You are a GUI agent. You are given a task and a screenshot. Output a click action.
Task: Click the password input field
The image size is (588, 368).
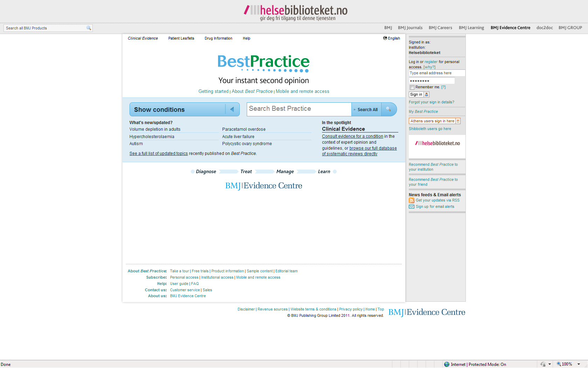[x=432, y=81]
